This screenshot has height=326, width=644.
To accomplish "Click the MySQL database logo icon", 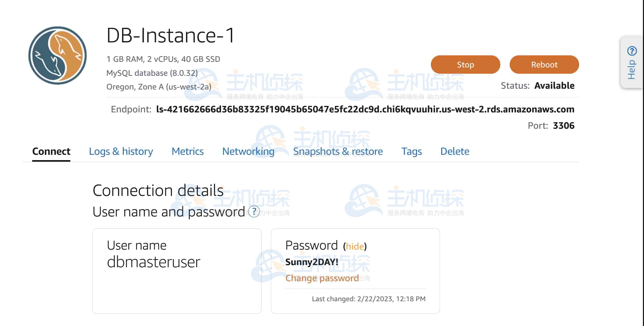I will (57, 55).
